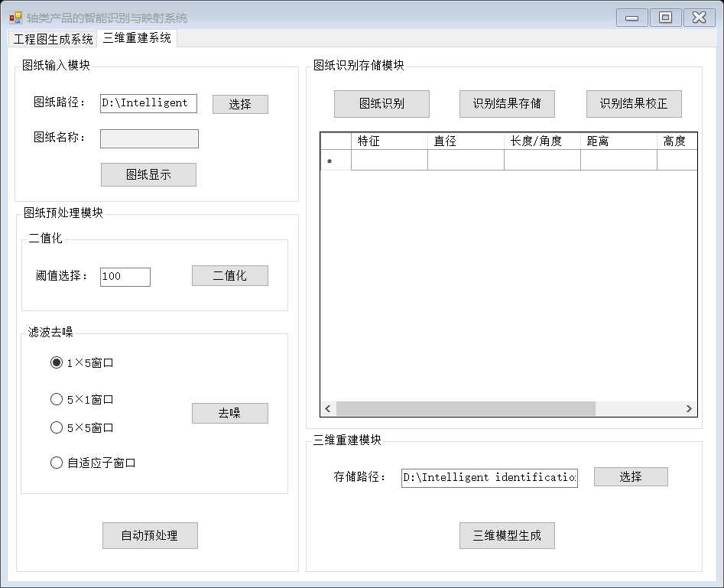Start 图纸识别
The width and height of the screenshot is (724, 588).
click(381, 104)
